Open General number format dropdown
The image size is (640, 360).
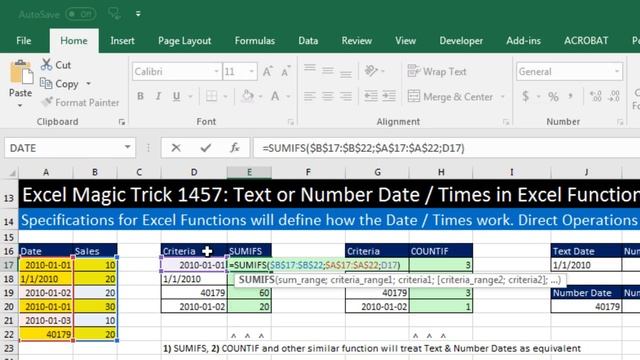click(616, 72)
